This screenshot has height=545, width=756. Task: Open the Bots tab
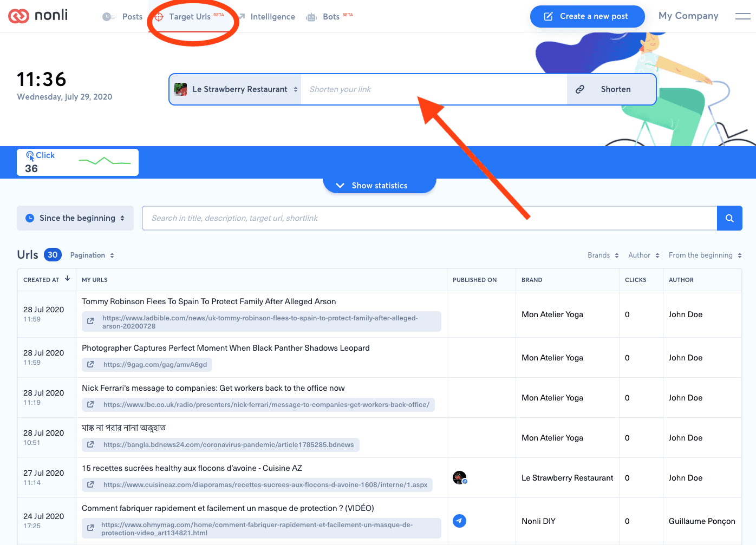pos(329,17)
